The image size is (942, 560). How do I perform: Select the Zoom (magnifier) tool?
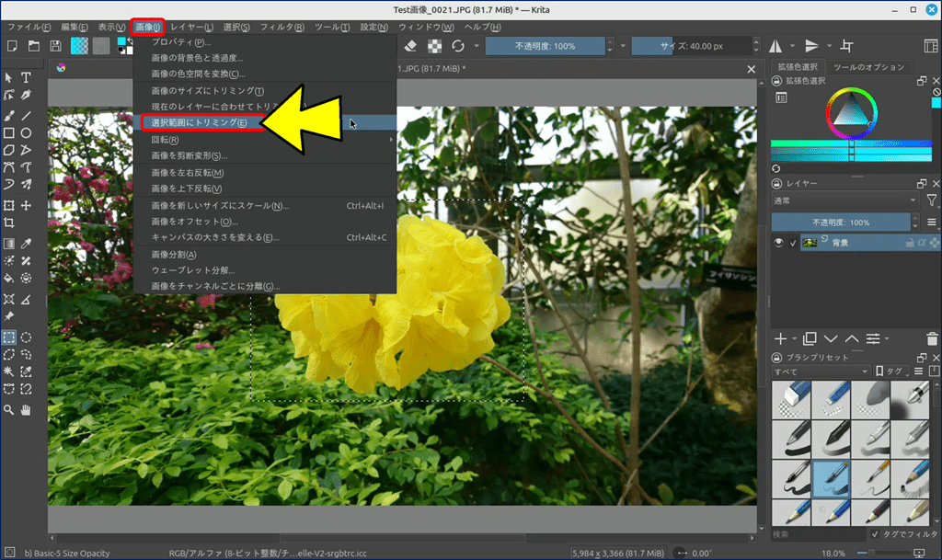click(x=9, y=408)
